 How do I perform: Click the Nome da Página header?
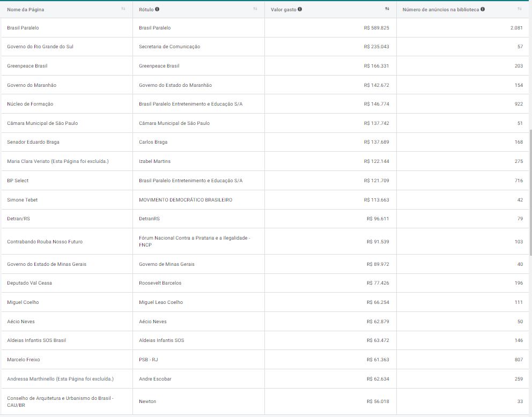(25, 10)
